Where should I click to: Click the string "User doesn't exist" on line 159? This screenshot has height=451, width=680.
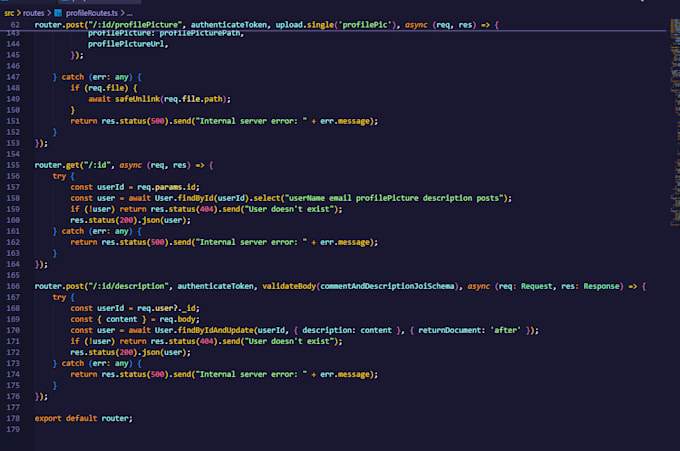click(290, 209)
